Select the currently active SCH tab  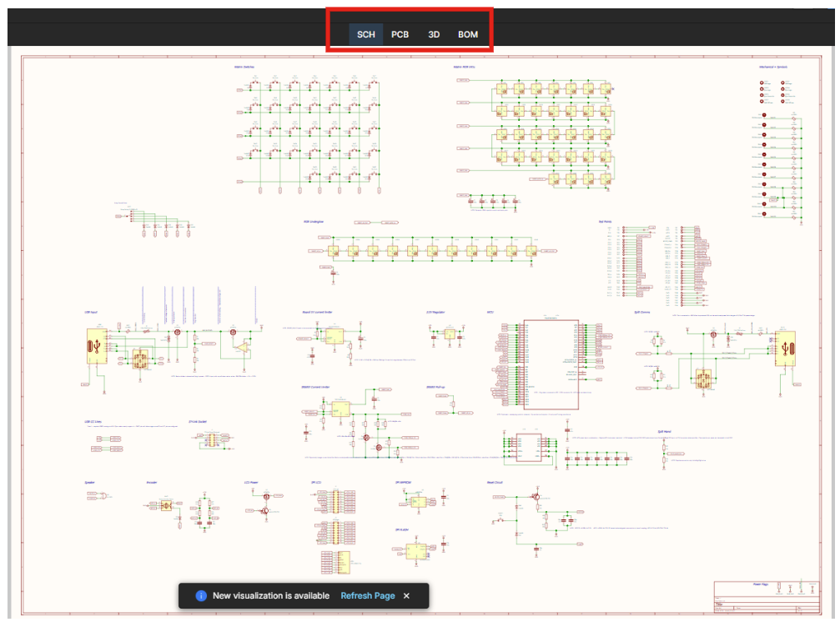pos(365,35)
